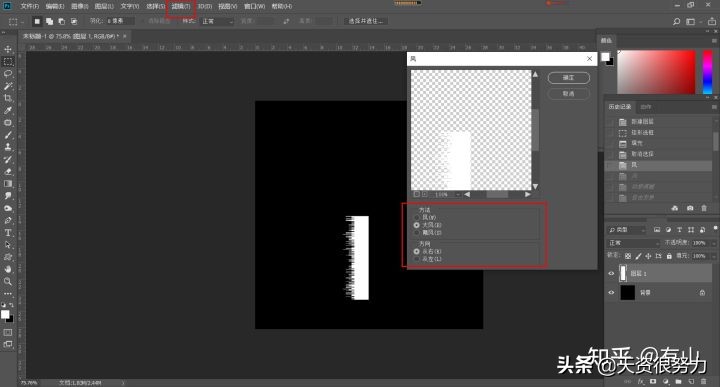Select the Magic Wand tool
720x387 pixels.
[x=8, y=86]
